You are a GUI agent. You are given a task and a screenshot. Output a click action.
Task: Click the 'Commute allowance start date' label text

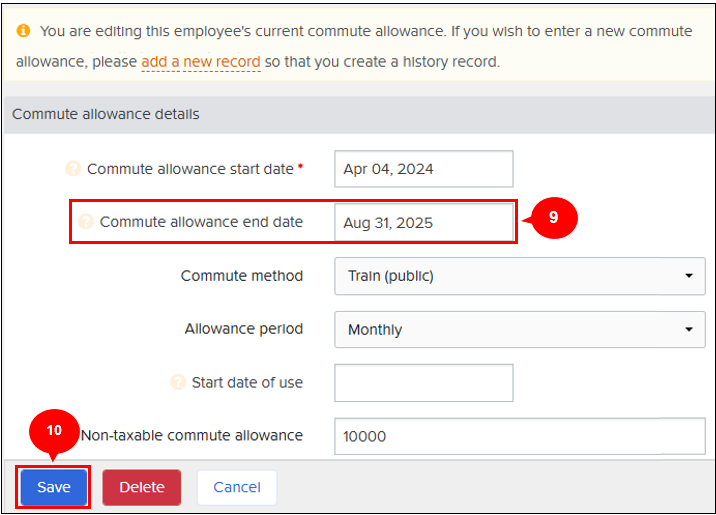[x=190, y=169]
